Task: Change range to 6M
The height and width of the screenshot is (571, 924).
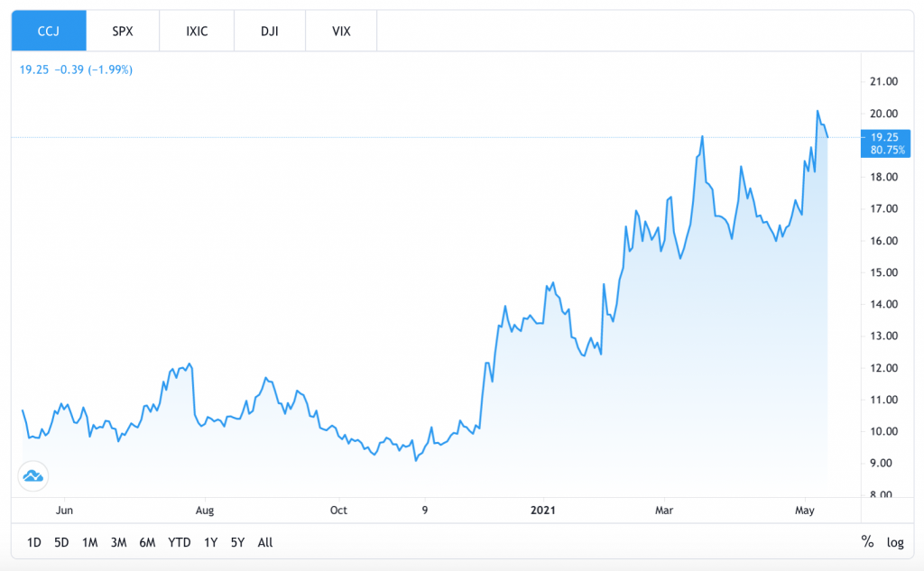Action: (147, 542)
